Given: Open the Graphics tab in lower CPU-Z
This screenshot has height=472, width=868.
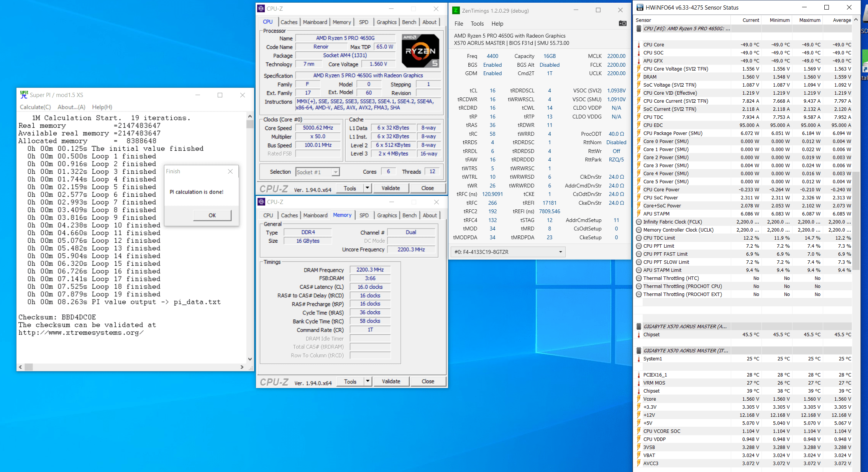Looking at the screenshot, I should pos(387,215).
